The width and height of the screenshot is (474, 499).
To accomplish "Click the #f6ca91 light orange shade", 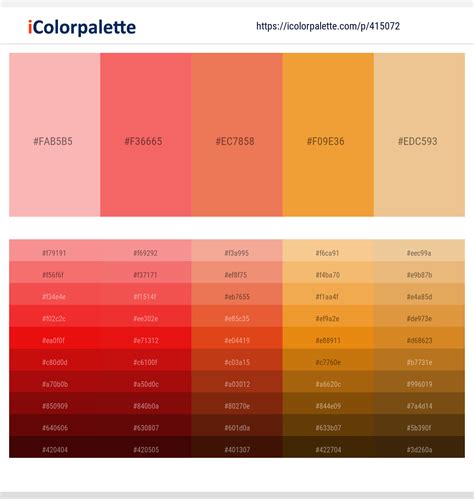I will click(x=328, y=250).
